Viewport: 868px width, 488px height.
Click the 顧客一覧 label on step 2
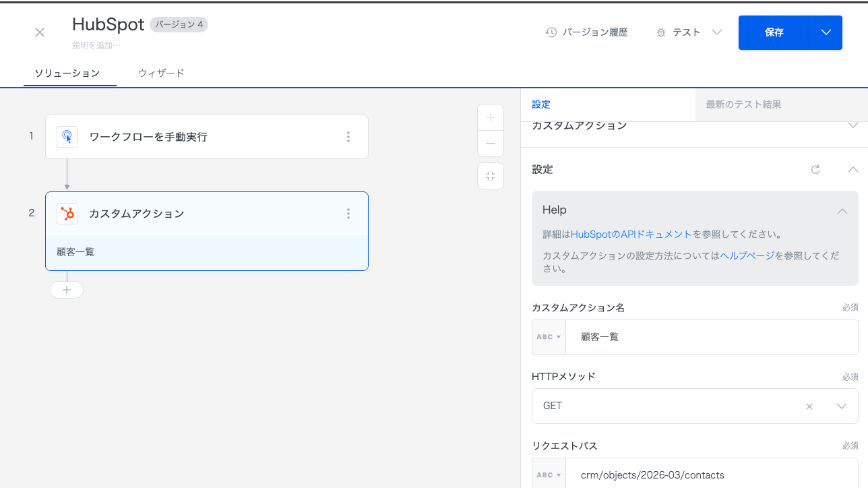[75, 252]
